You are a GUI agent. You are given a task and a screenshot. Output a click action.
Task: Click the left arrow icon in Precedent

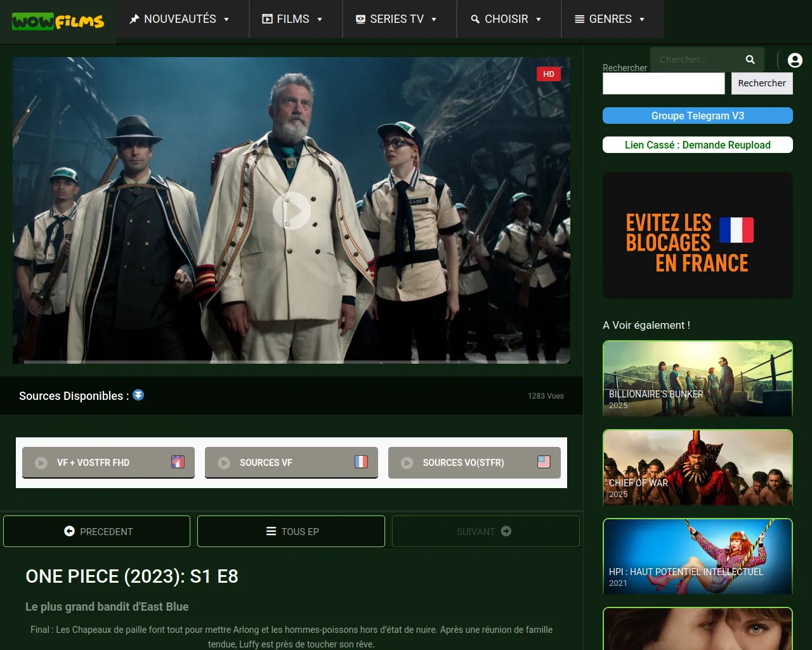(x=70, y=531)
